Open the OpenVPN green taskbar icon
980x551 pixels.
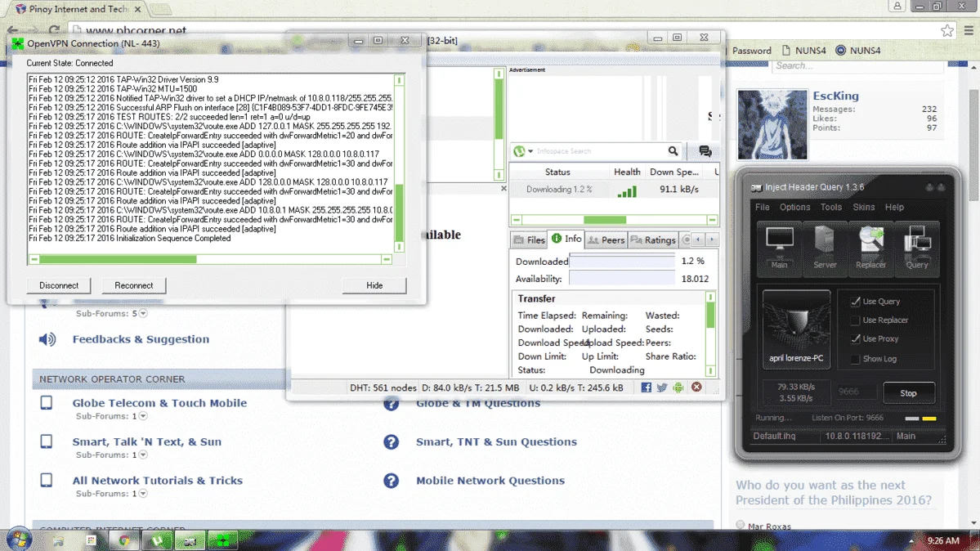pos(222,541)
